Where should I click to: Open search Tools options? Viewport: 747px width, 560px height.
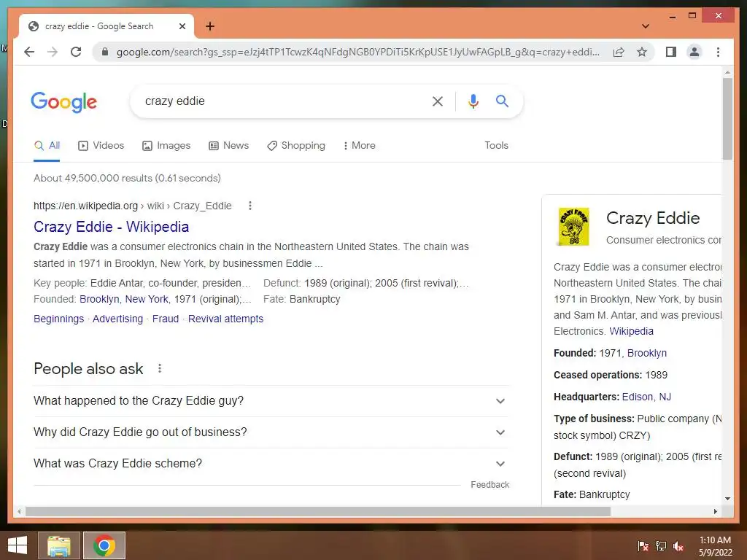point(496,146)
